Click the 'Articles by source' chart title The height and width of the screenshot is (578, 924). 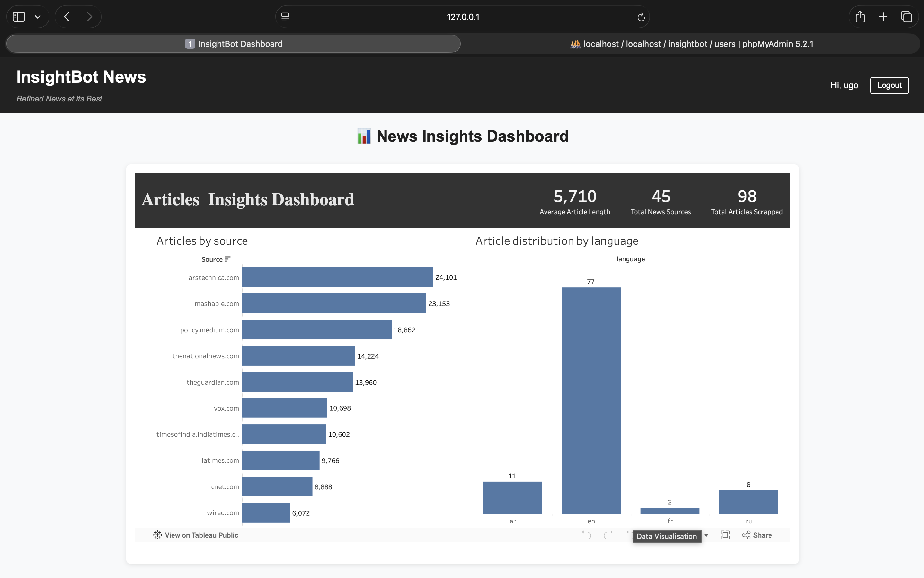point(202,241)
